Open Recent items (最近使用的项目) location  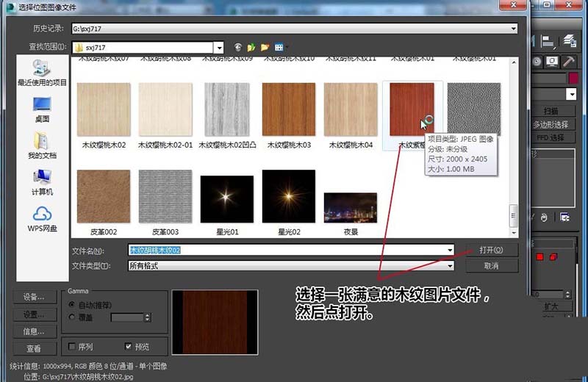[42, 73]
